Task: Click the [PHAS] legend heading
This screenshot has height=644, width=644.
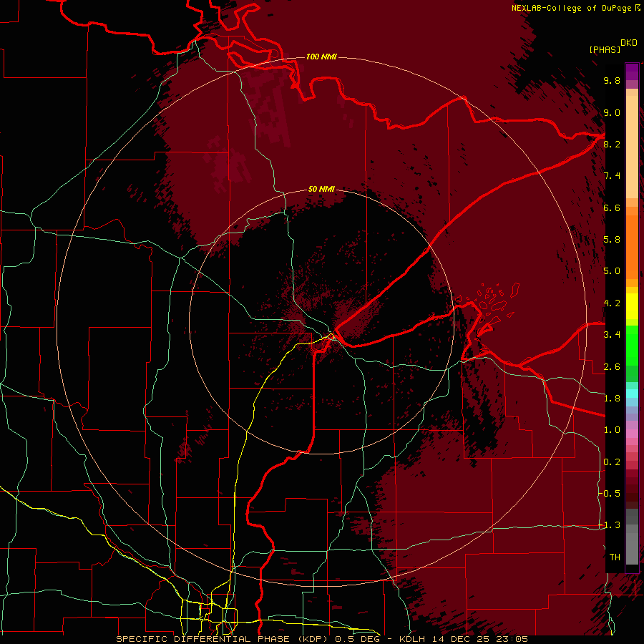Action: click(x=605, y=49)
